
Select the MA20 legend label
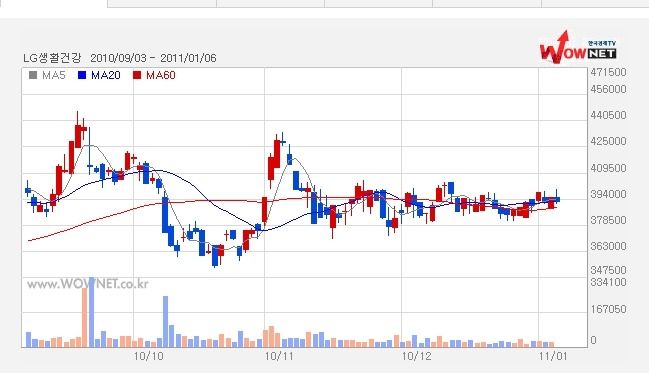[106, 75]
